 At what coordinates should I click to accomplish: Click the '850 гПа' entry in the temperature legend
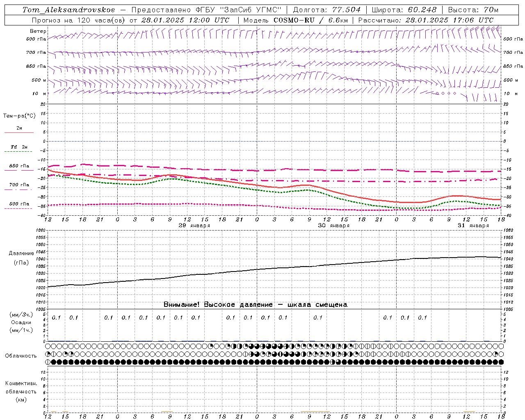point(19,166)
